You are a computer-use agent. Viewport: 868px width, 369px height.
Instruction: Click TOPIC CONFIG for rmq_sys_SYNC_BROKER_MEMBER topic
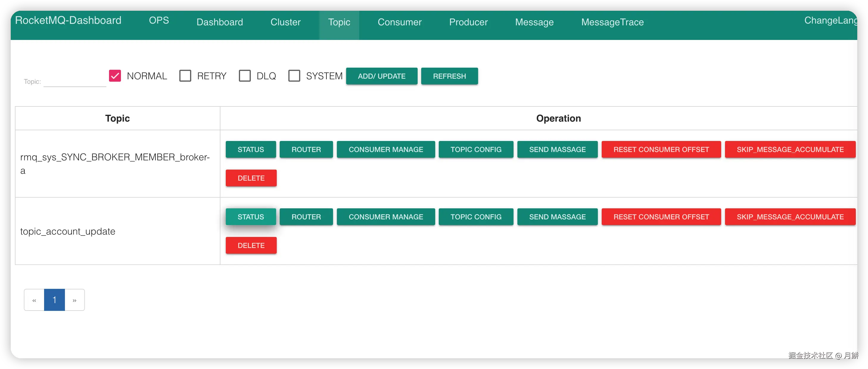[476, 149]
